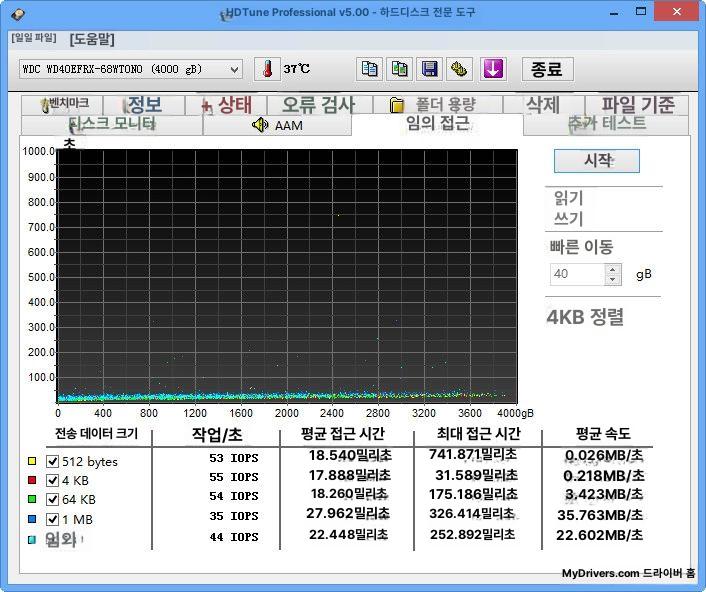Click the purple down-arrow minimize-to-tray icon
Screen dimensions: 706x592
click(x=493, y=69)
